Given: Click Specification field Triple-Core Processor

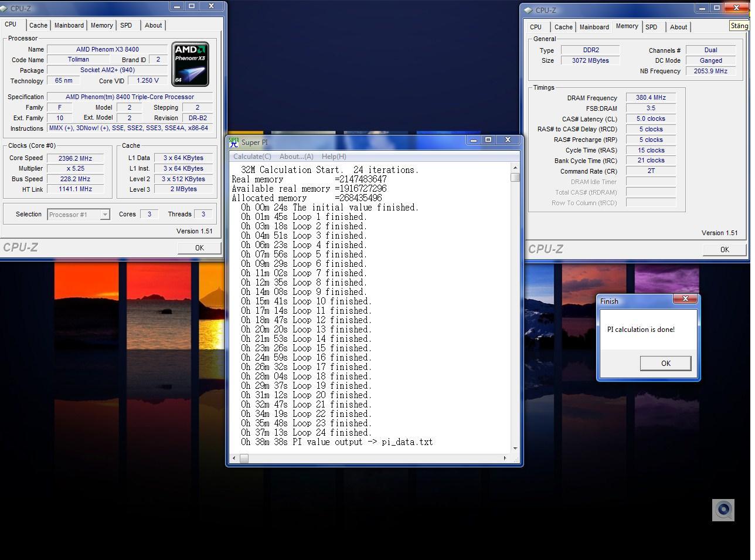Looking at the screenshot, I should pyautogui.click(x=130, y=97).
